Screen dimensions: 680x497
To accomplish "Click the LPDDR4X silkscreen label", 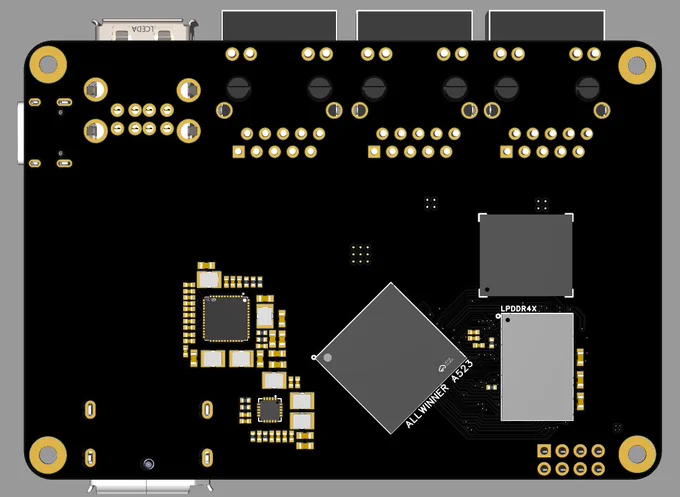I will click(519, 309).
